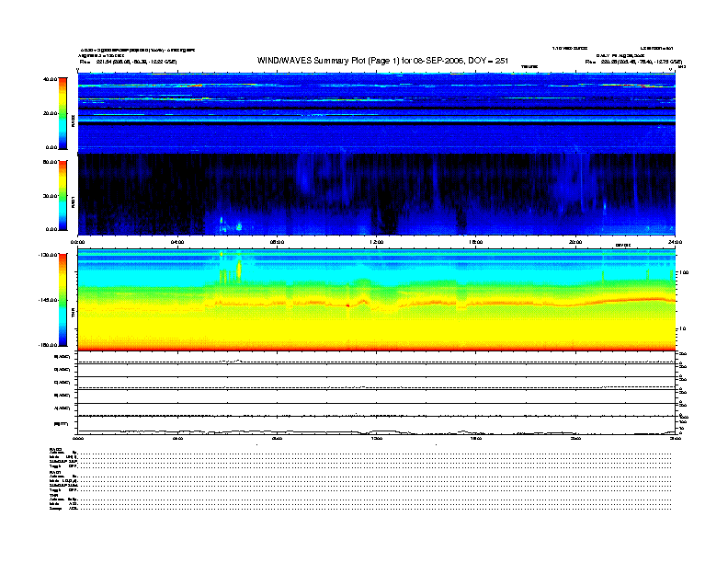Click the top spectrogram's color scale bar

click(x=63, y=113)
